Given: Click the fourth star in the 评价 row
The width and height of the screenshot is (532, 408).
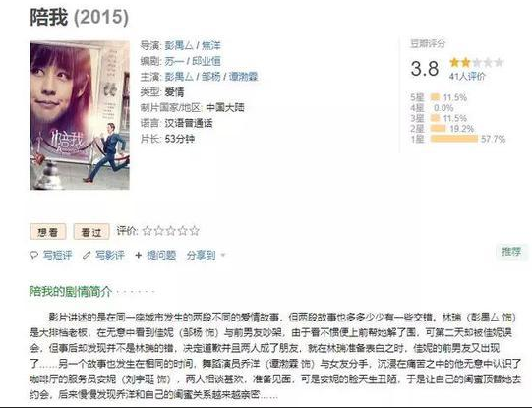Looking at the screenshot, I should coord(183,231).
